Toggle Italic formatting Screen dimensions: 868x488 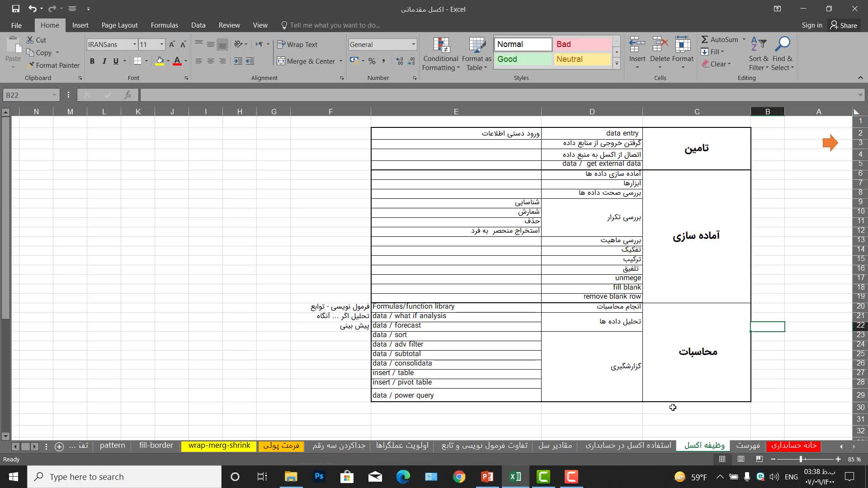coord(104,61)
